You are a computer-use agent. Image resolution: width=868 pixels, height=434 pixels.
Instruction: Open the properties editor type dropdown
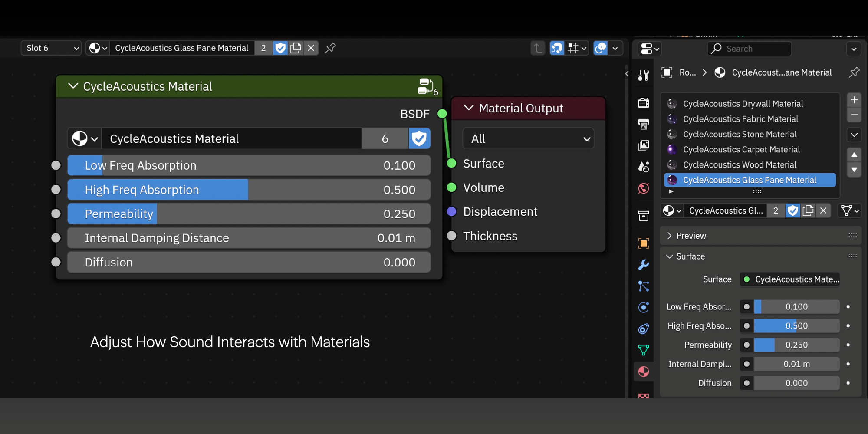pyautogui.click(x=650, y=49)
